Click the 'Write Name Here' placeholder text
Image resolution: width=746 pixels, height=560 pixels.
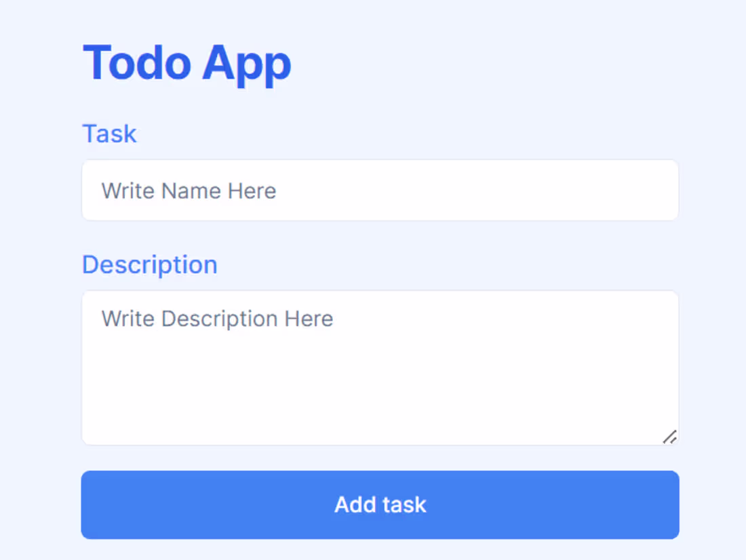click(189, 191)
